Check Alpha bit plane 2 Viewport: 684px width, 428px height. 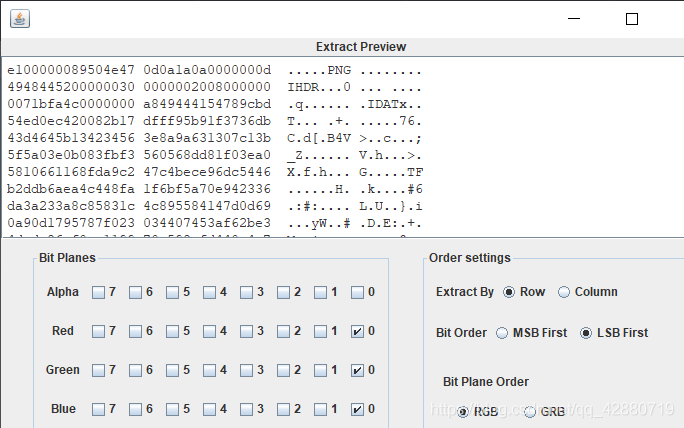pos(284,292)
